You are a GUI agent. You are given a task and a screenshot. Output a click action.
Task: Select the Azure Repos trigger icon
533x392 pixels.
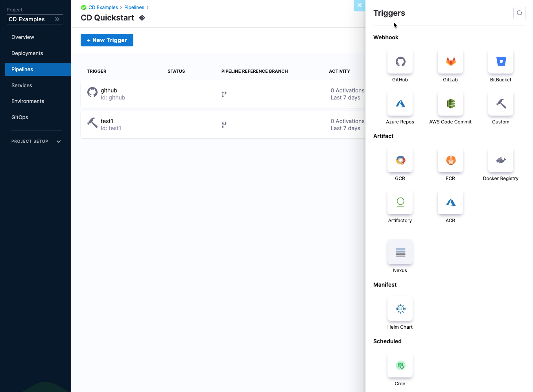point(400,104)
